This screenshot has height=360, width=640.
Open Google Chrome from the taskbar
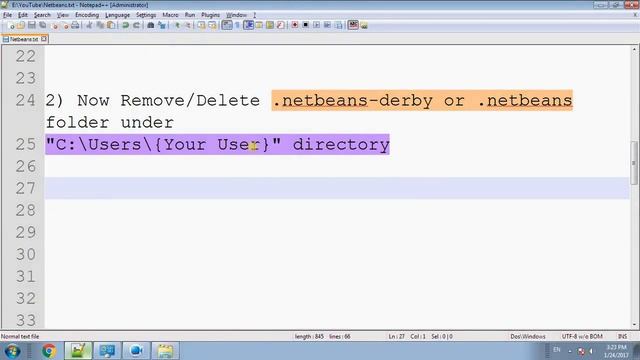pos(49,351)
